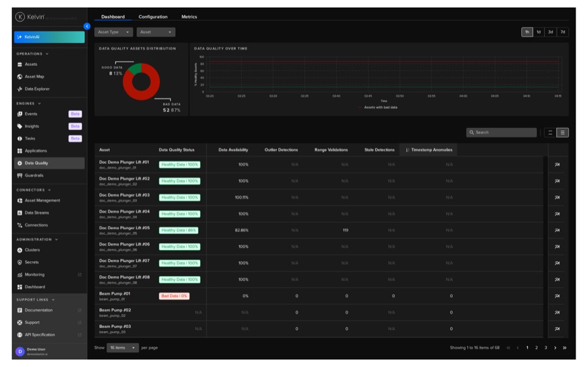Viewport: 588px width, 367px height.
Task: Open the Demo User profile avatar
Action: [x=20, y=351]
